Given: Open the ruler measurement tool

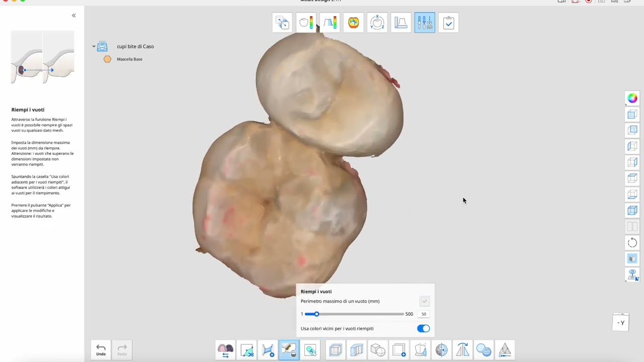Looking at the screenshot, I should [x=401, y=23].
